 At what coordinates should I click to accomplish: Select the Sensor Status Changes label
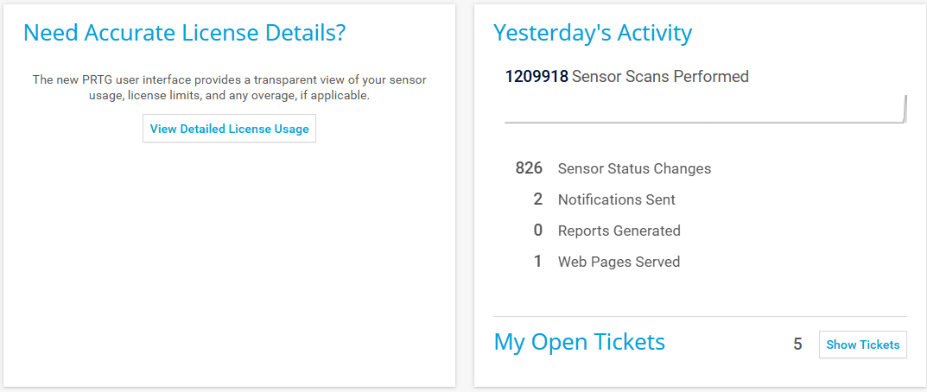(634, 169)
